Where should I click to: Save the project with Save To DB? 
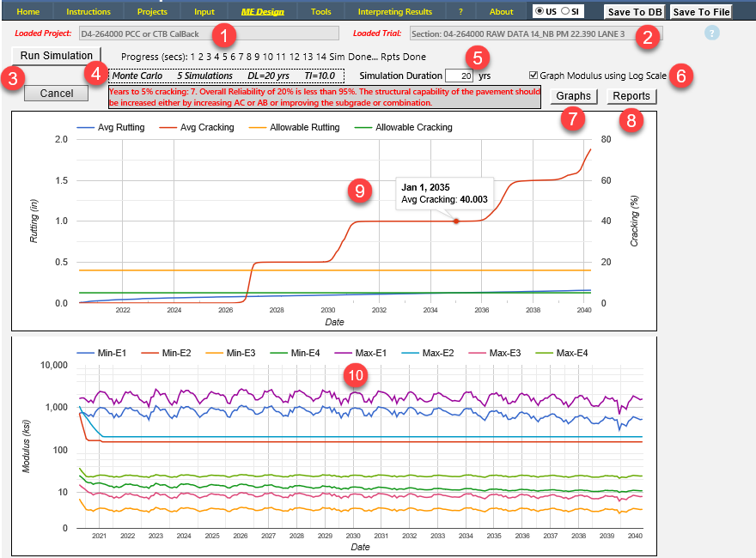tap(634, 12)
